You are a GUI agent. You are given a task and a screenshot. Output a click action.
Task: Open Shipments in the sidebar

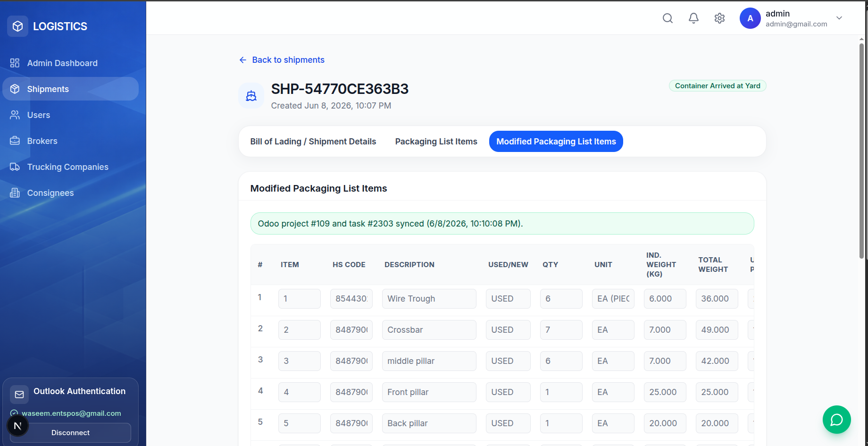[70, 89]
